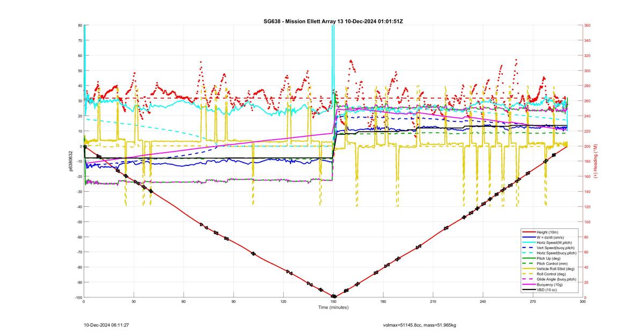Click the left y-axis tick label '-50'
The width and height of the screenshot is (644, 334).
78,222
